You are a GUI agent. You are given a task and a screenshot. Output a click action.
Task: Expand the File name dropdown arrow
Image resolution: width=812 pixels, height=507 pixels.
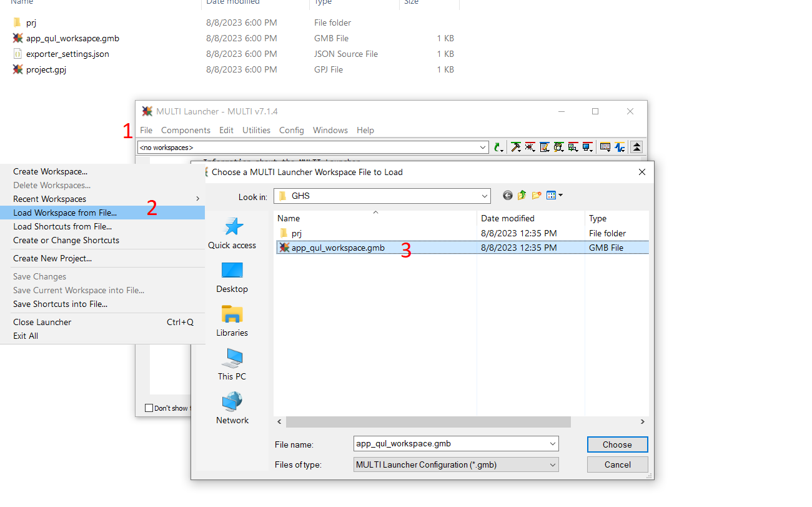[x=552, y=443]
